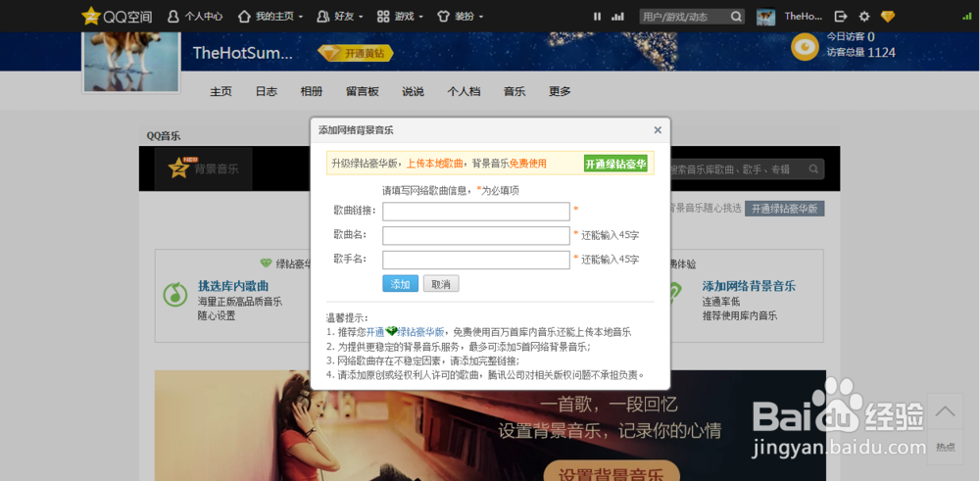Viewport: 980px width, 481px height.
Task: Click the blue 添加 button
Action: [x=400, y=284]
